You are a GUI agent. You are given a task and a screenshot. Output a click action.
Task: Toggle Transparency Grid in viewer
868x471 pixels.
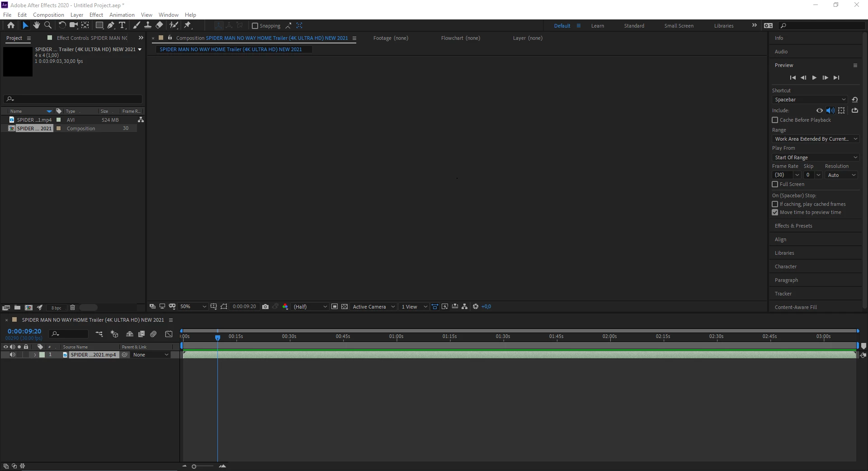(x=344, y=306)
